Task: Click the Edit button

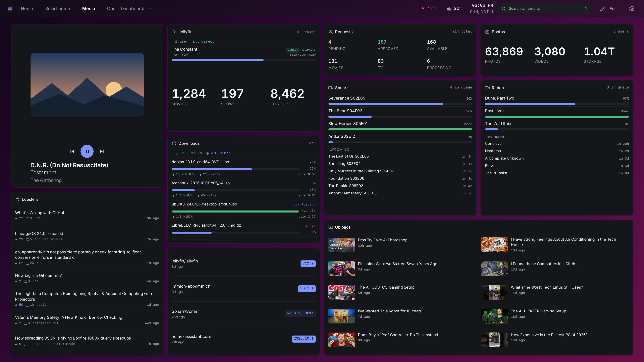Action: pyautogui.click(x=608, y=9)
